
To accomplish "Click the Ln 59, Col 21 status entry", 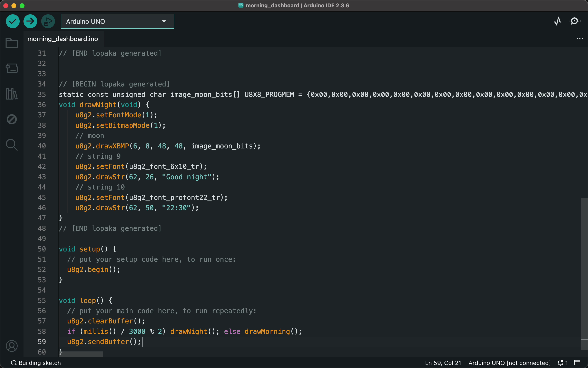I will [443, 363].
